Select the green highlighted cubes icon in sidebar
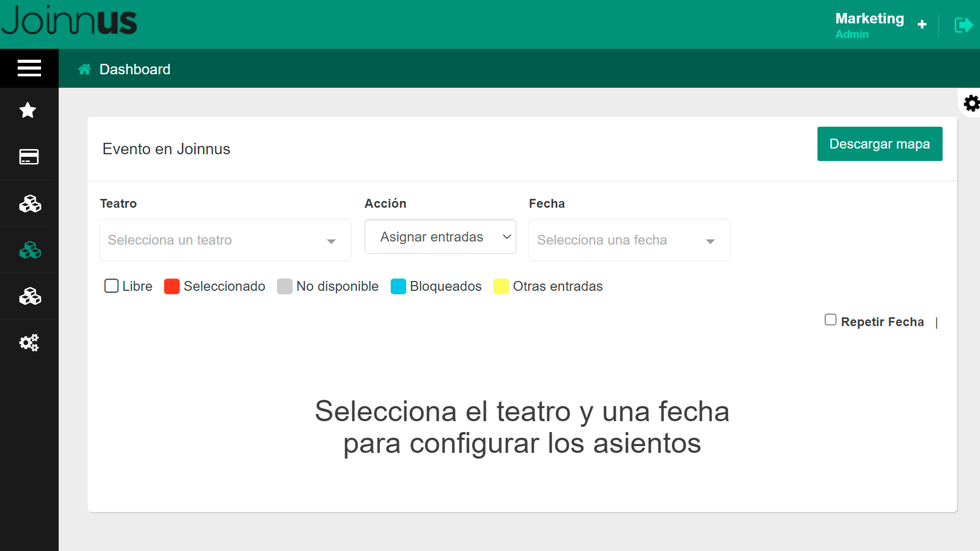The image size is (980, 551). (x=30, y=250)
